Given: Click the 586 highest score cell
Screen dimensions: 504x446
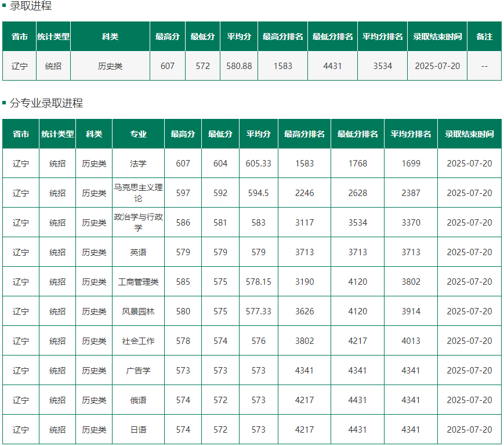Looking at the screenshot, I should coord(183,223).
